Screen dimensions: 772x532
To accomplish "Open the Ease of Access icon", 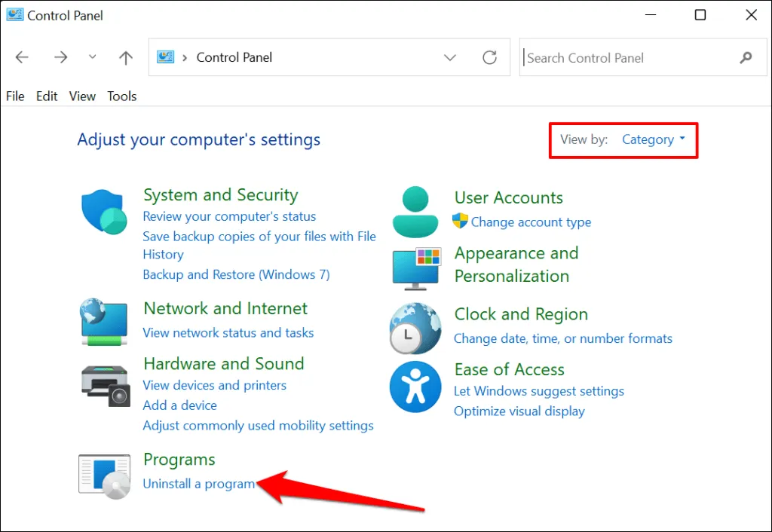I will pos(415,387).
